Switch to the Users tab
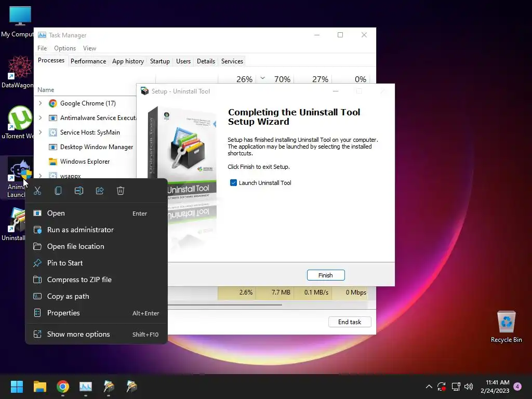 pos(183,61)
